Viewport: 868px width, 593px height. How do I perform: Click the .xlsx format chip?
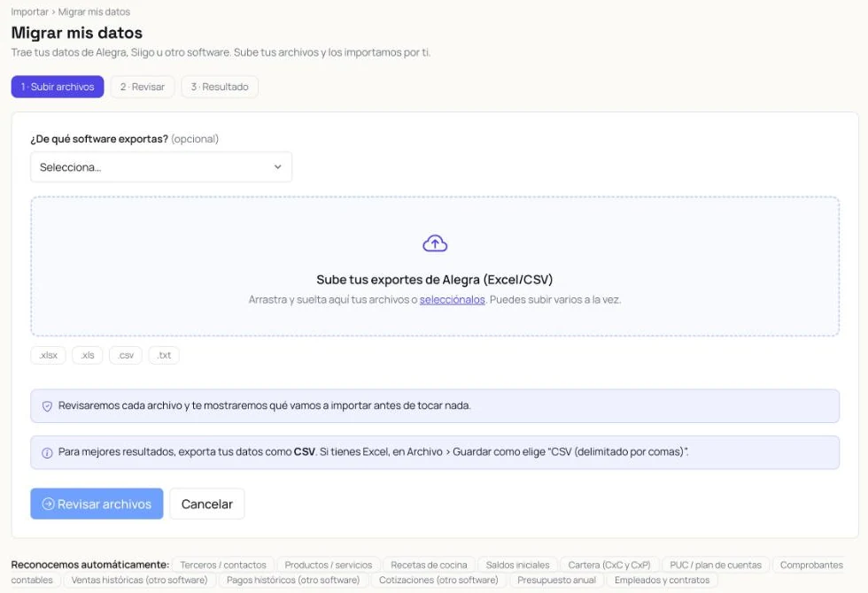[x=48, y=355]
